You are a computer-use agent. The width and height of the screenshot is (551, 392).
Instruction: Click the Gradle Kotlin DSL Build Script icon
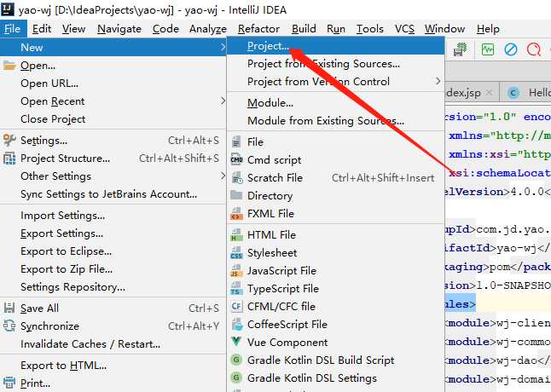[x=236, y=360]
